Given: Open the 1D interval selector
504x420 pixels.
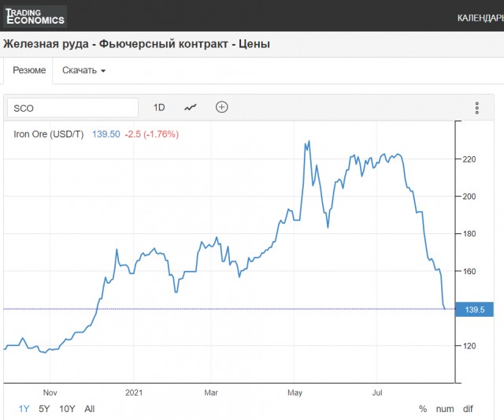Looking at the screenshot, I should coord(159,107).
